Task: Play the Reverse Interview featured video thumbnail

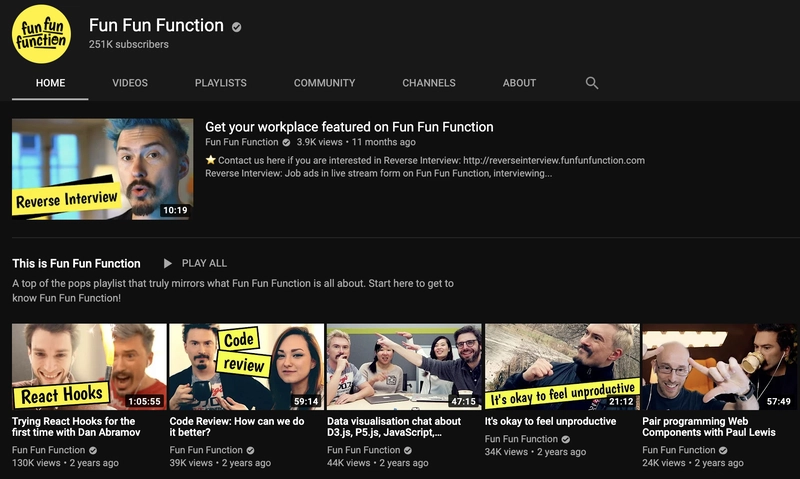Action: pos(103,169)
